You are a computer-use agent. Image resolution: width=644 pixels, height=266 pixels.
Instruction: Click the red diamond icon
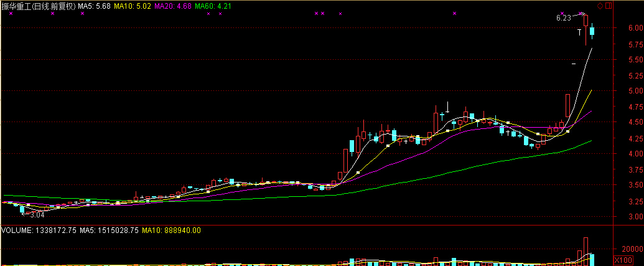pyautogui.click(x=600, y=6)
